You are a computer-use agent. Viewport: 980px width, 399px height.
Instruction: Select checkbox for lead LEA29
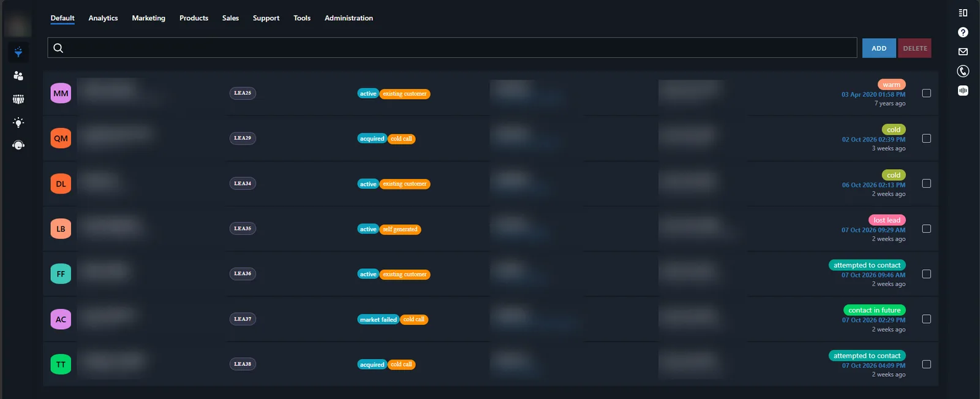tap(926, 139)
